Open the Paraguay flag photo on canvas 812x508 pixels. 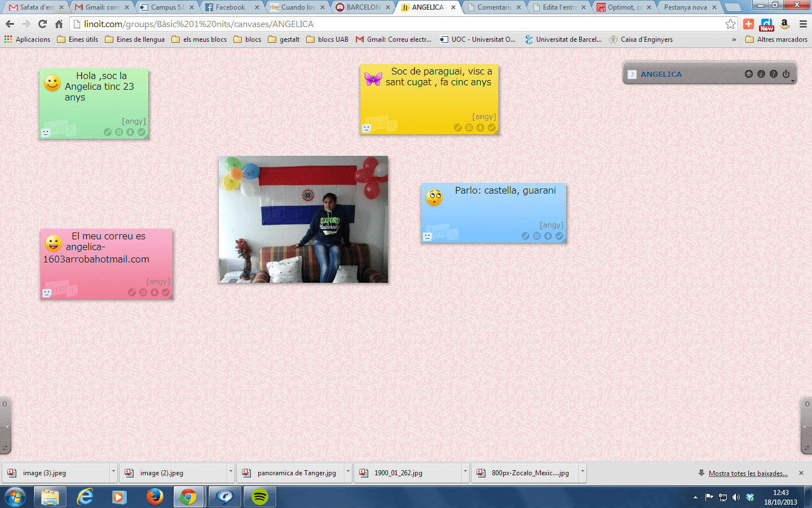303,219
